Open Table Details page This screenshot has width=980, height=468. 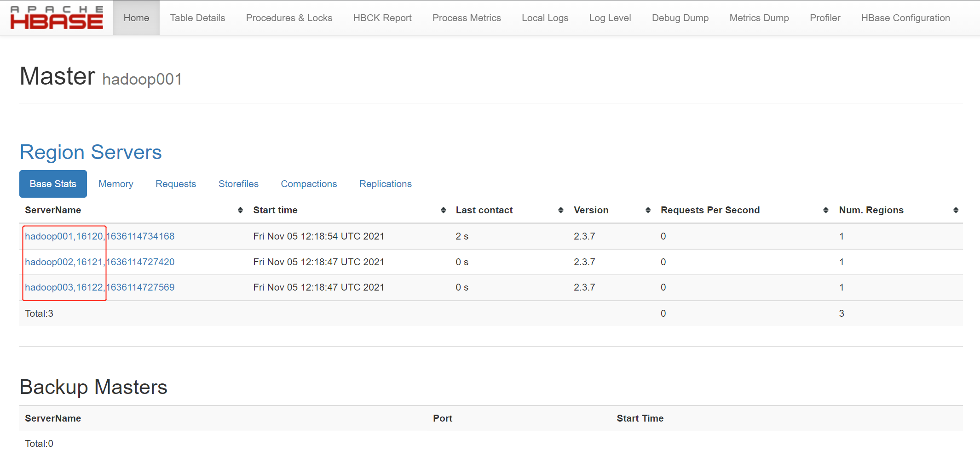[x=197, y=18]
